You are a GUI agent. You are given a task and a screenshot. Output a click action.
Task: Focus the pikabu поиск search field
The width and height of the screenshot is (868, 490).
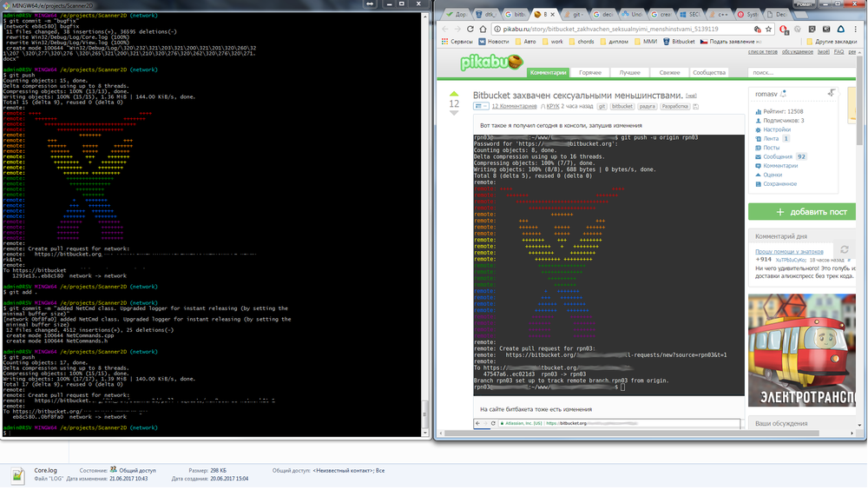click(801, 73)
